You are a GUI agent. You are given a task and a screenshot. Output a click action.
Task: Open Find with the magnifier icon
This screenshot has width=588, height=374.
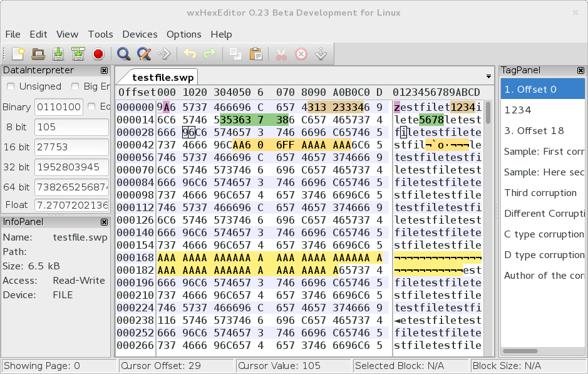pos(123,54)
